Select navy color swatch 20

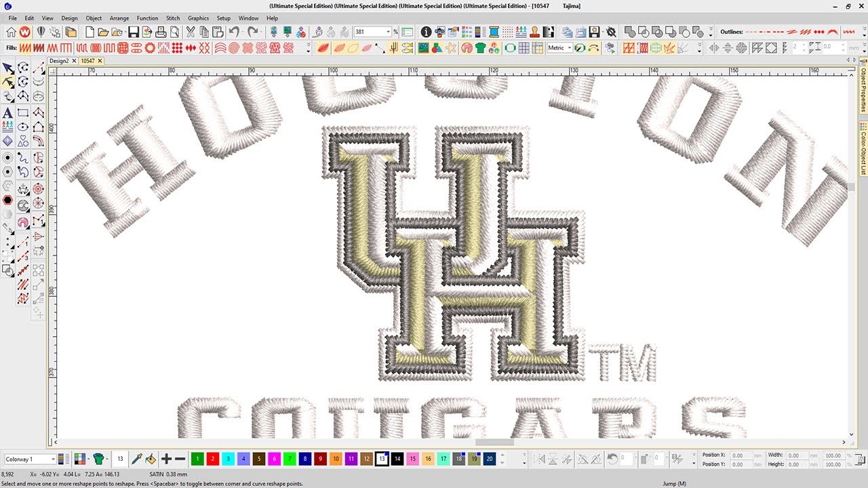tap(490, 459)
